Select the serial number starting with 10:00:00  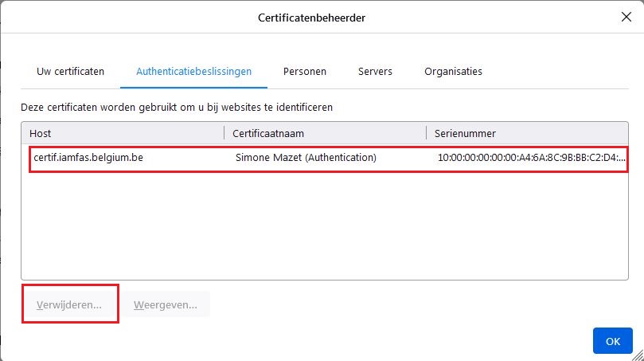(x=531, y=158)
